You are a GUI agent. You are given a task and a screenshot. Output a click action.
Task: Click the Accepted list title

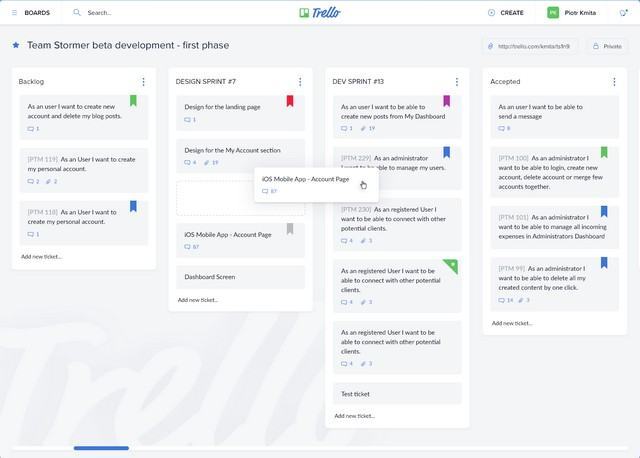point(505,82)
